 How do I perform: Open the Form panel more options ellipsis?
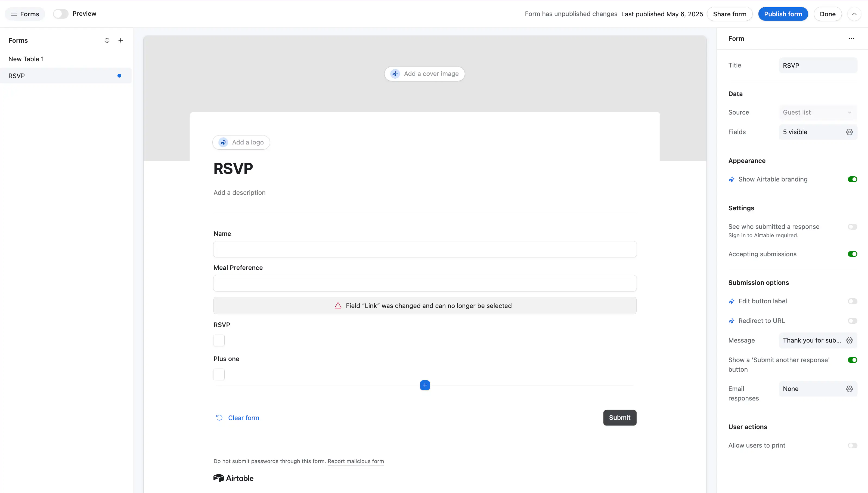tap(851, 39)
